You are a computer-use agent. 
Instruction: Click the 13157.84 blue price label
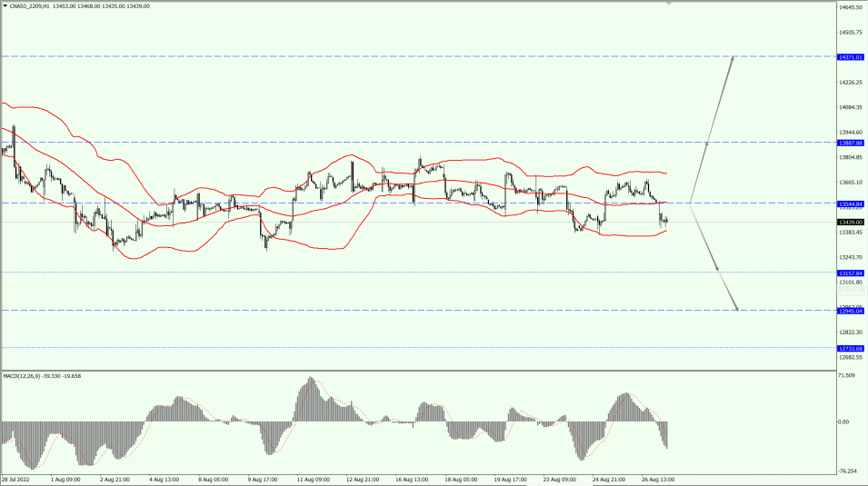[850, 273]
